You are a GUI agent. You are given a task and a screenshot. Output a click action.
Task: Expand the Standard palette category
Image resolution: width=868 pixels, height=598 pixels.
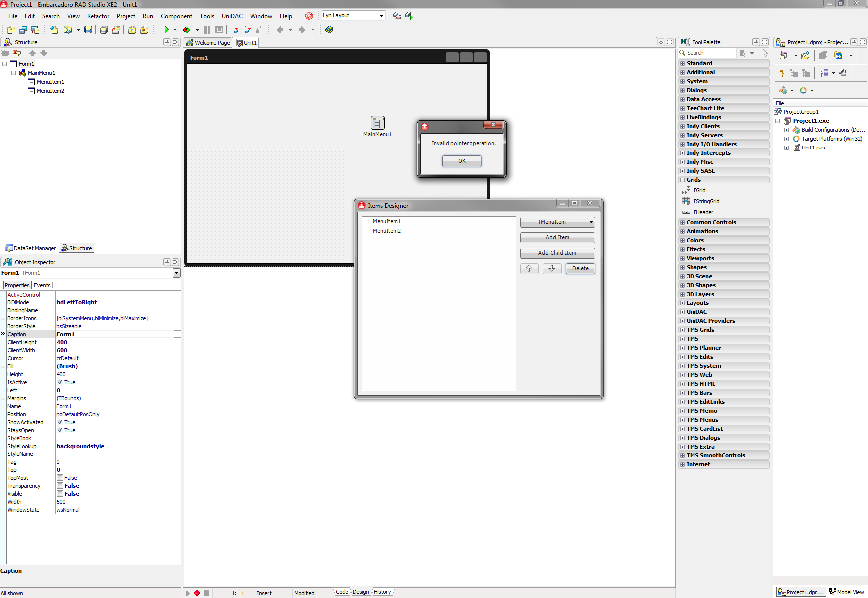(682, 63)
